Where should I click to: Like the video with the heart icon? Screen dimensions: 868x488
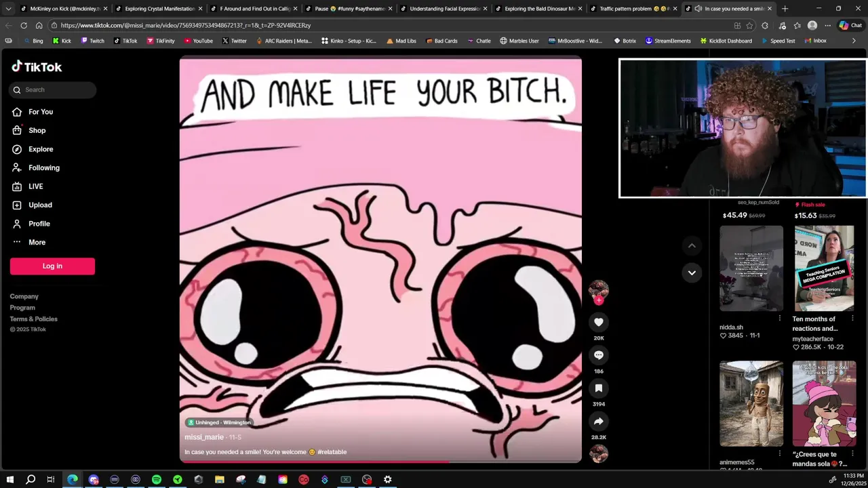coord(598,322)
